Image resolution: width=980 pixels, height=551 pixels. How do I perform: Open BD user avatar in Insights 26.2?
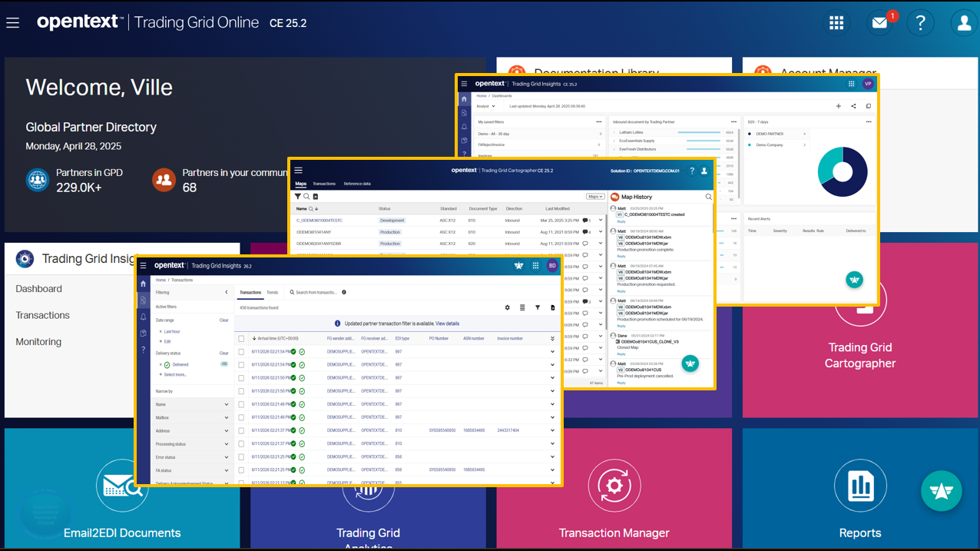(551, 266)
